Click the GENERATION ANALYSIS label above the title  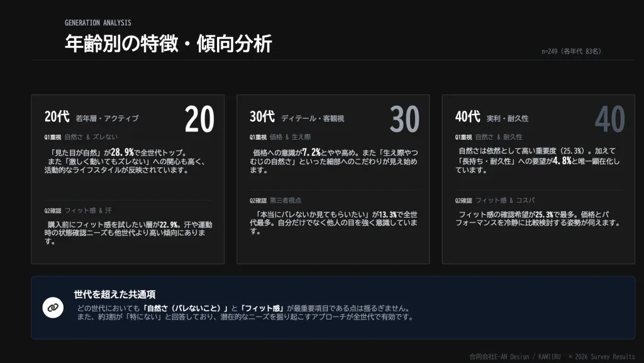tap(97, 23)
